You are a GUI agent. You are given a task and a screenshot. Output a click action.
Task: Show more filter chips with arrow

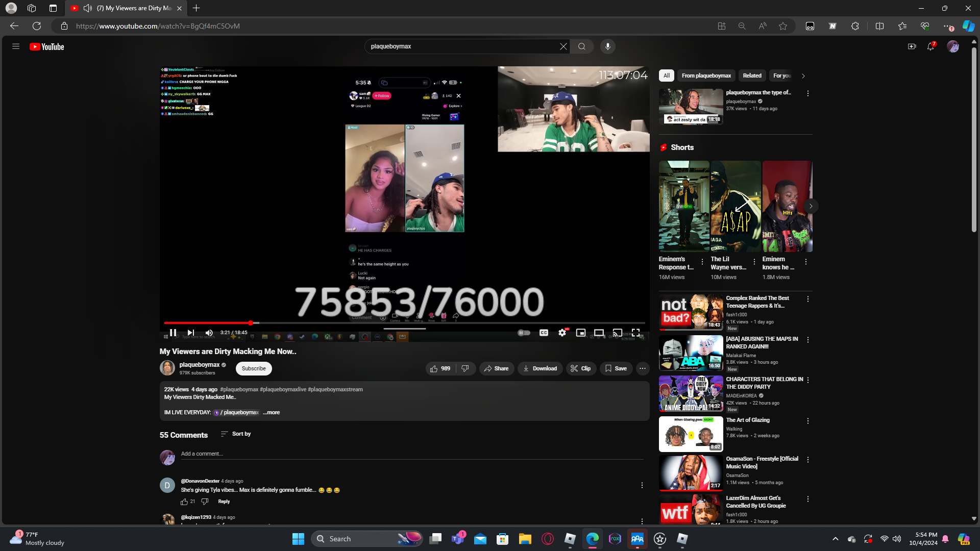[x=803, y=76]
